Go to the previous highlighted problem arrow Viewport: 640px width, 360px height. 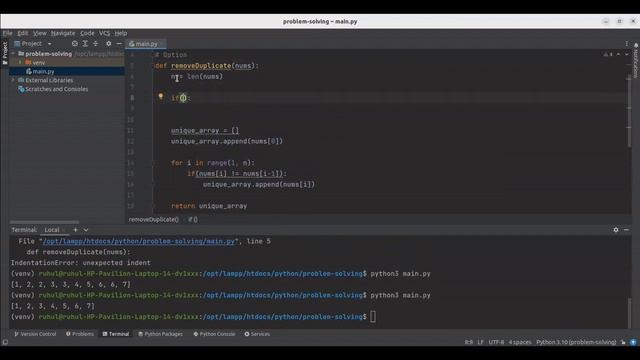click(x=618, y=54)
